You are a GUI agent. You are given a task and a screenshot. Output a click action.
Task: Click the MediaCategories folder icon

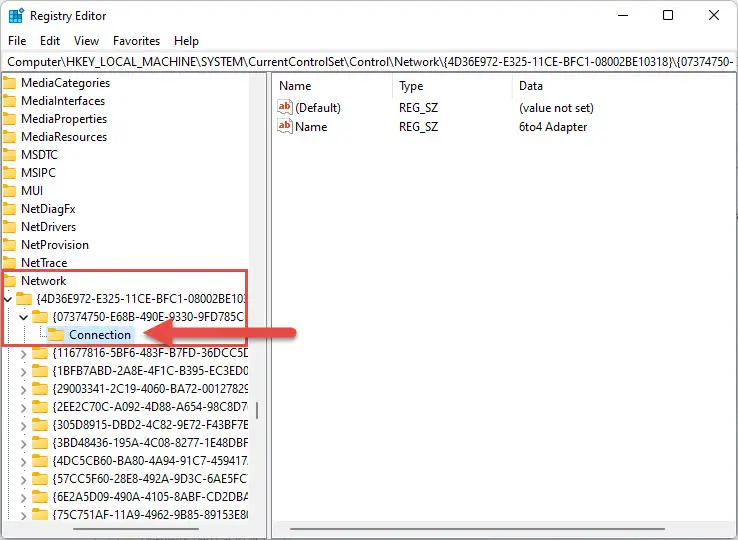click(9, 83)
